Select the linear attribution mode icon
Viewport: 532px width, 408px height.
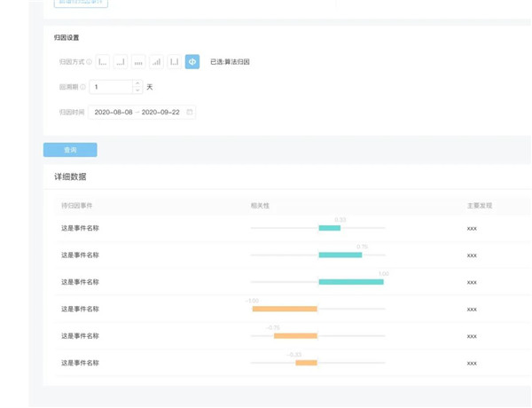click(x=138, y=62)
